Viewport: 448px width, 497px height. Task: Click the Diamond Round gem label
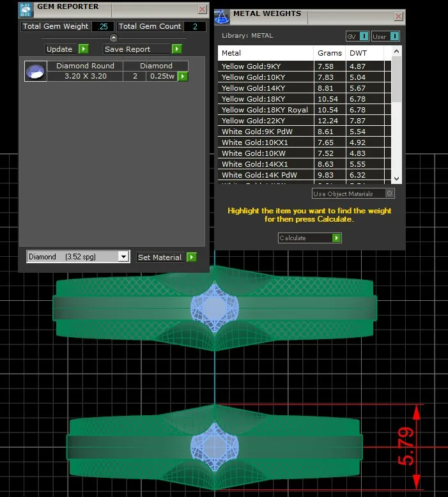click(85, 66)
